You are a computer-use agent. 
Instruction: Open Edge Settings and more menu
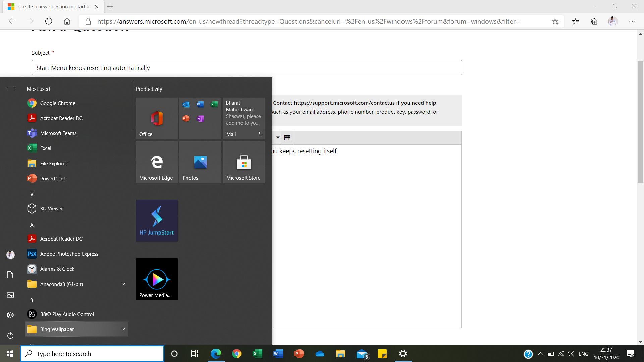tap(632, 21)
